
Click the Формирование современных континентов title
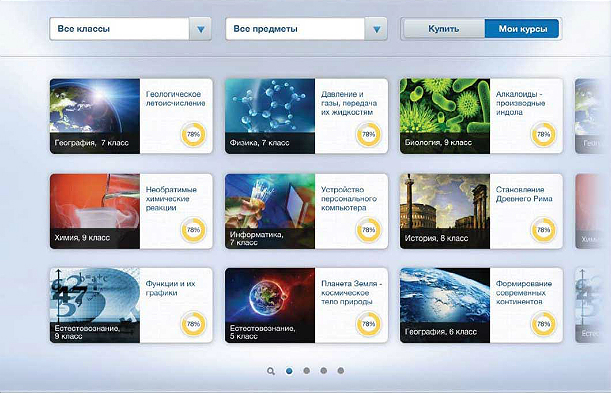524,293
